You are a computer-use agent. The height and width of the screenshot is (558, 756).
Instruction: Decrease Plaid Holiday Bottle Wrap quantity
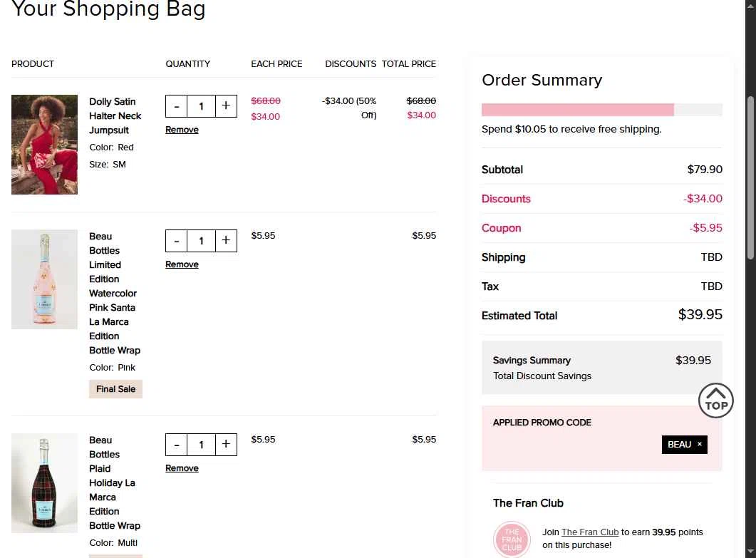(177, 445)
